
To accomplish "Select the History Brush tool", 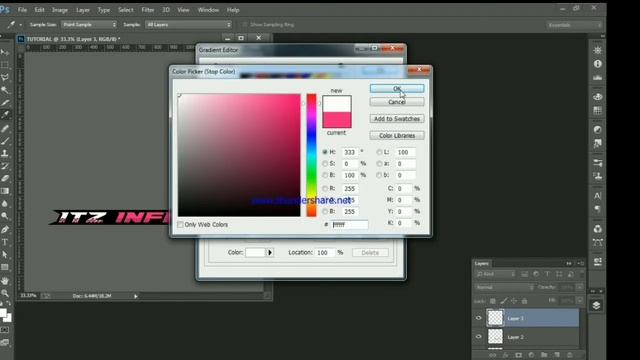I will (x=4, y=166).
